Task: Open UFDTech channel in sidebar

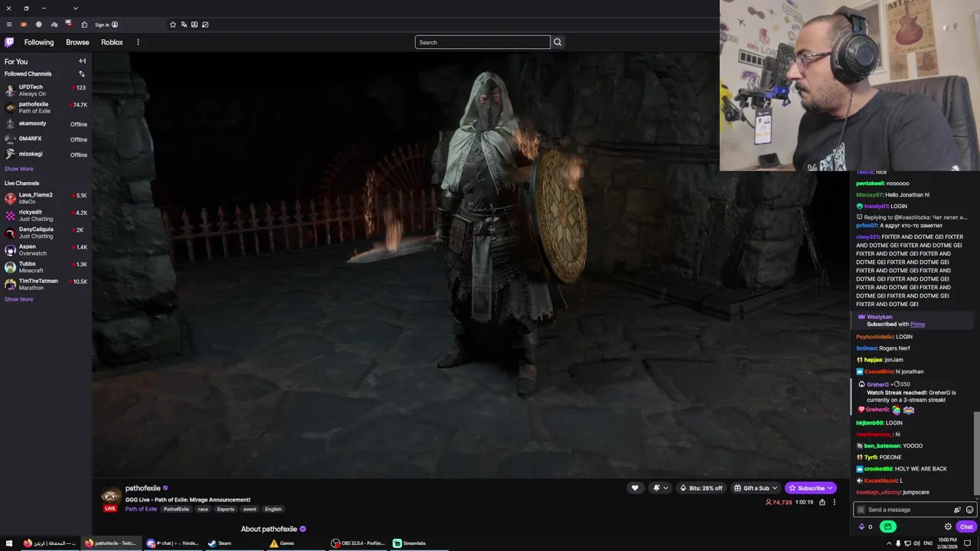Action: click(x=46, y=90)
